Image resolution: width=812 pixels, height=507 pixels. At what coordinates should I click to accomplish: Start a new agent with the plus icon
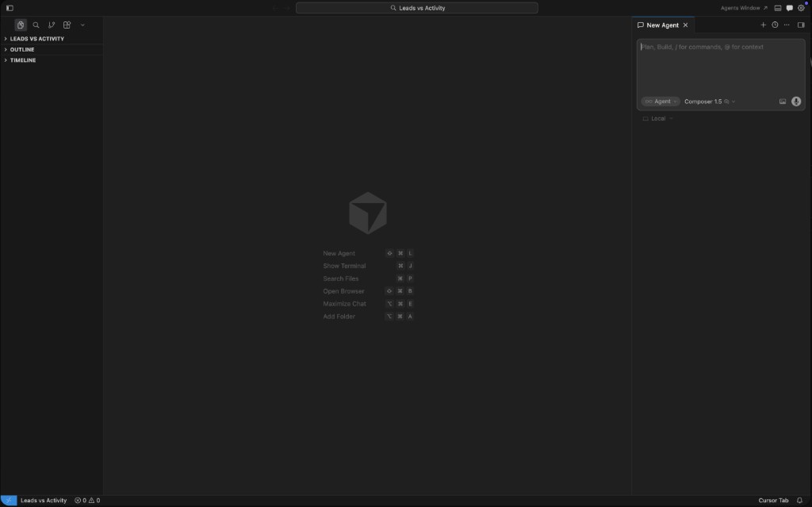[763, 25]
